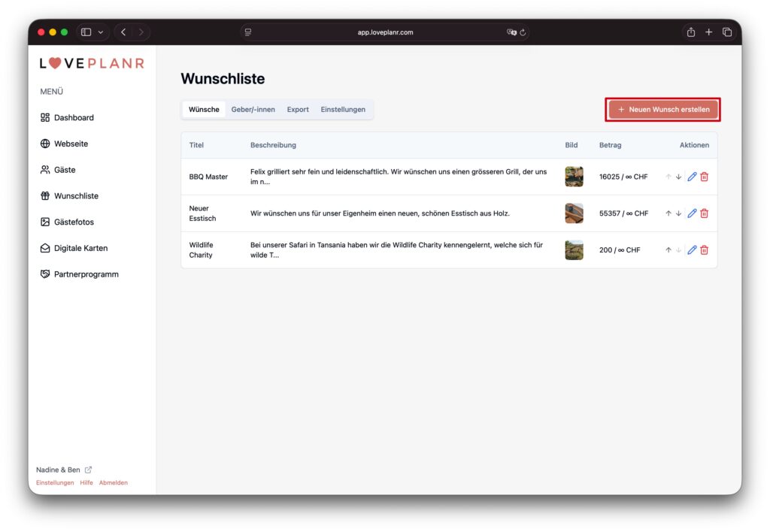The height and width of the screenshot is (532, 770).
Task: Open the BBQ Master image thumbnail
Action: point(574,177)
